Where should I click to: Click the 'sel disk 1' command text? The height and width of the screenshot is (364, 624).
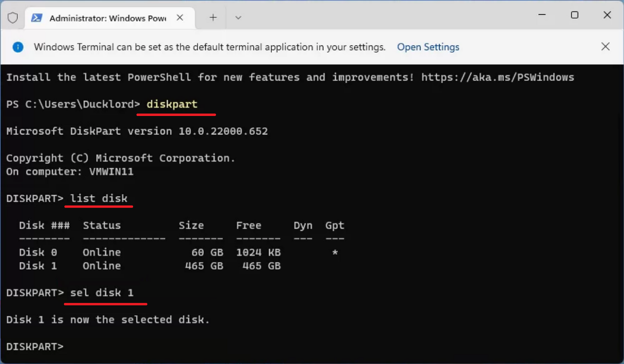coord(102,293)
